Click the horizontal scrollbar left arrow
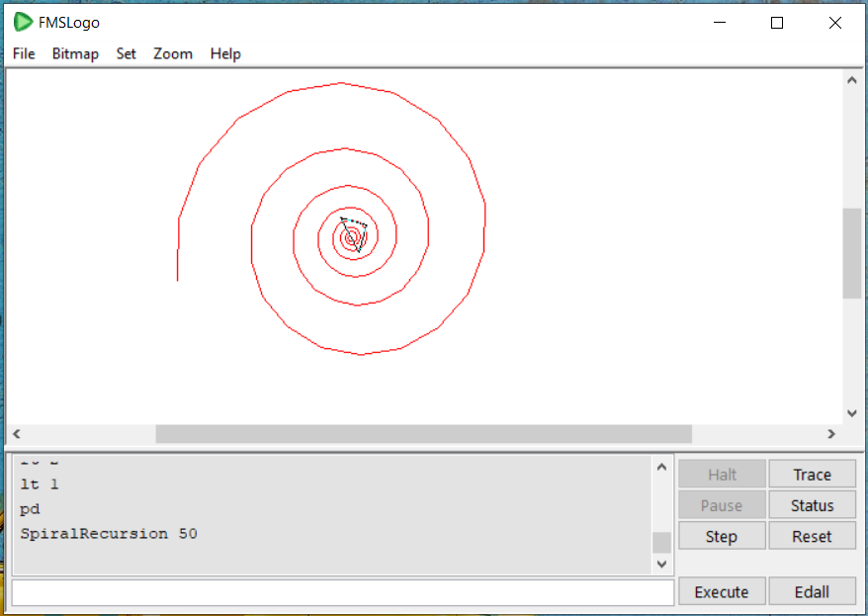Screen dimensions: 868x616 coord(16,433)
